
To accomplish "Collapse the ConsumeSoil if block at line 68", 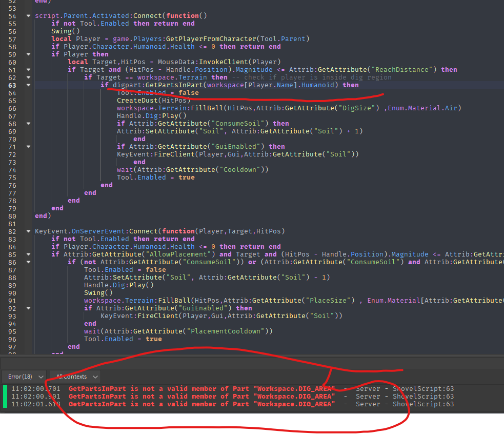I will click(28, 123).
